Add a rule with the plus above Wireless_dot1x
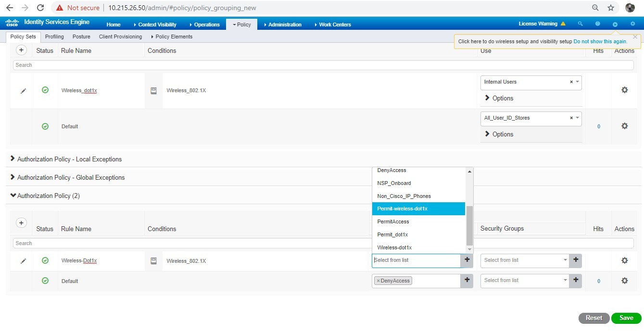The height and width of the screenshot is (332, 644). pyautogui.click(x=21, y=50)
